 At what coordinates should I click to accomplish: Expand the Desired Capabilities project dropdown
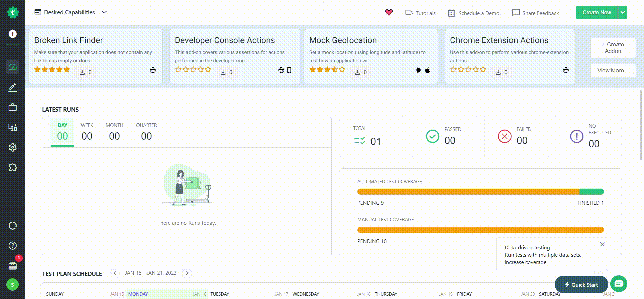pos(71,12)
